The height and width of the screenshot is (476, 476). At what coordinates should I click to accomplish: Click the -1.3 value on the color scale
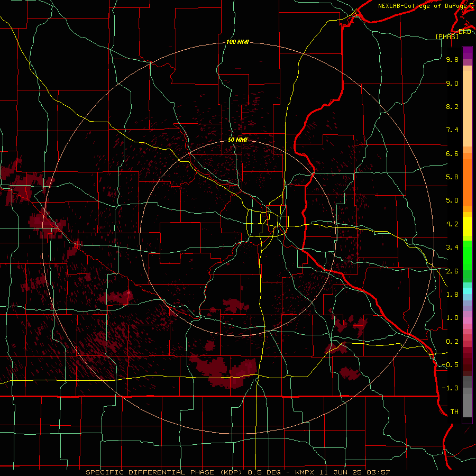pyautogui.click(x=450, y=388)
